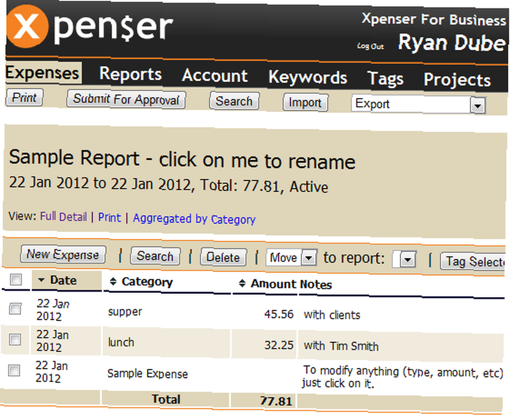Click the supper row date
Screen dimensions: 510x420
pos(53,310)
